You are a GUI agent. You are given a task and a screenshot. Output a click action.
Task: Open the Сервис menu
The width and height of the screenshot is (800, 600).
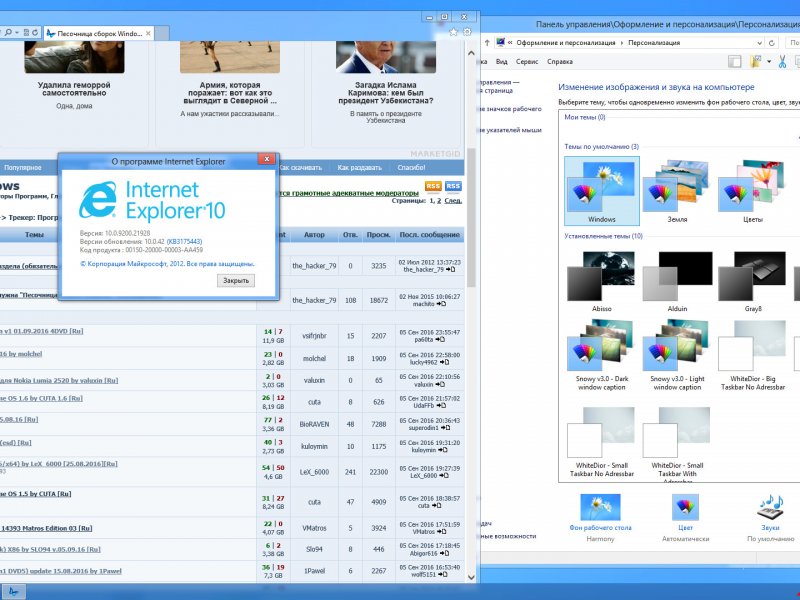527,61
